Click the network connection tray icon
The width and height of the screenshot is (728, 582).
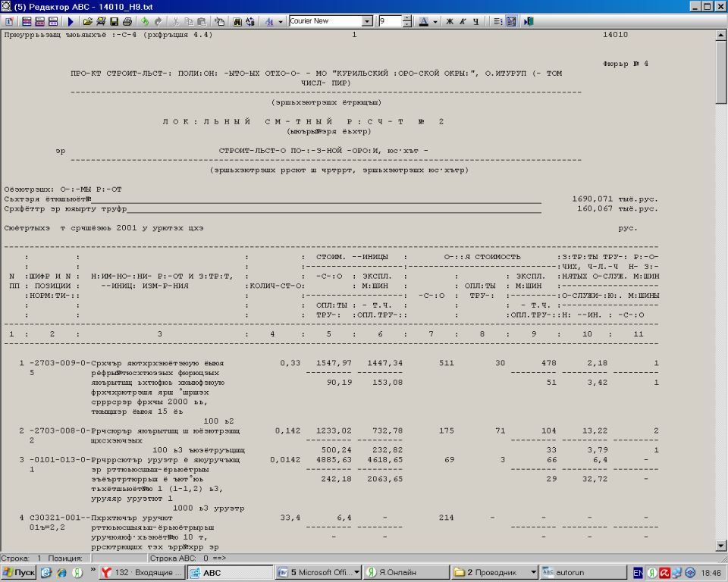(x=677, y=573)
